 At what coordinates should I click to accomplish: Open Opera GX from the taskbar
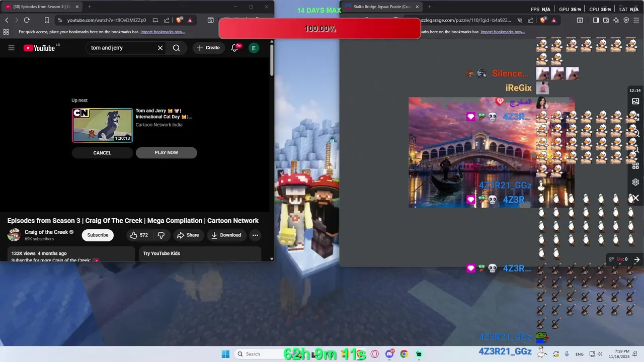click(x=374, y=354)
